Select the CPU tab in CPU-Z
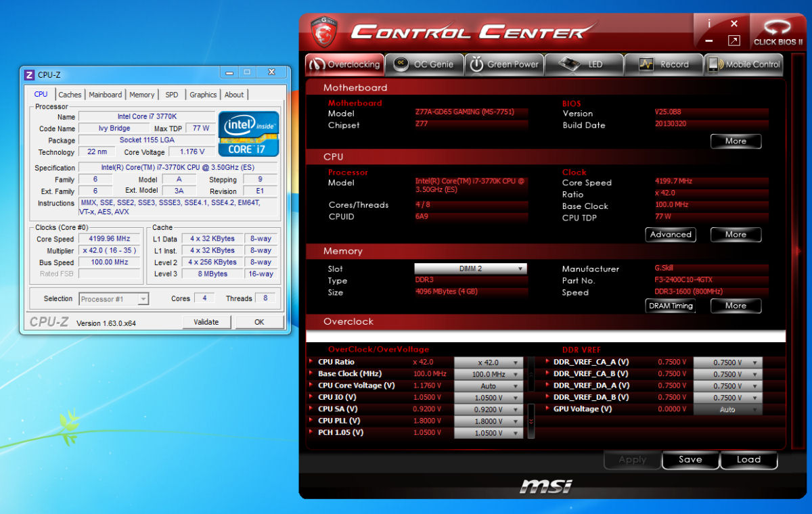The image size is (812, 514). point(41,95)
